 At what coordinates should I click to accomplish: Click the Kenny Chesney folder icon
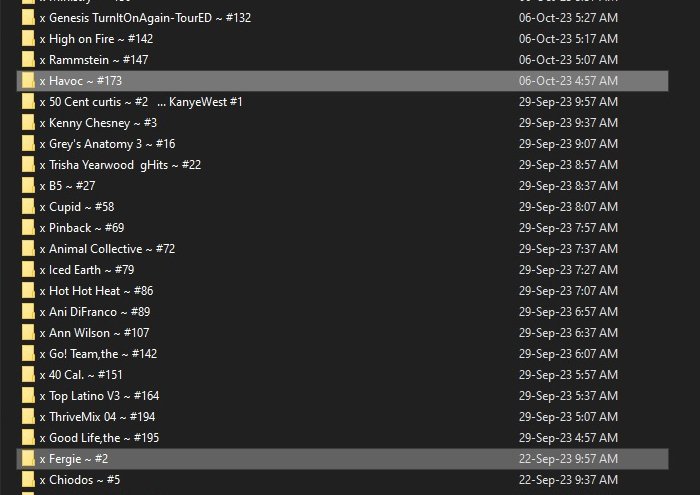pyautogui.click(x=28, y=123)
